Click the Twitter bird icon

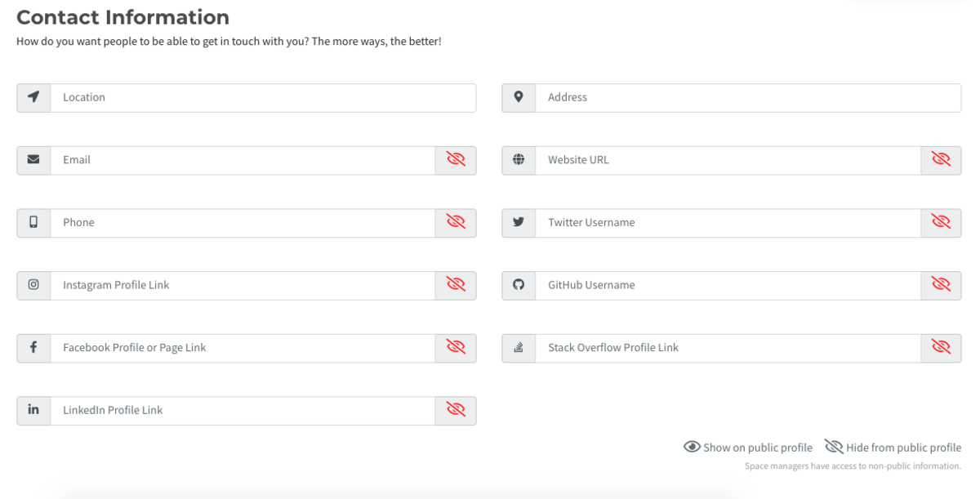[519, 222]
